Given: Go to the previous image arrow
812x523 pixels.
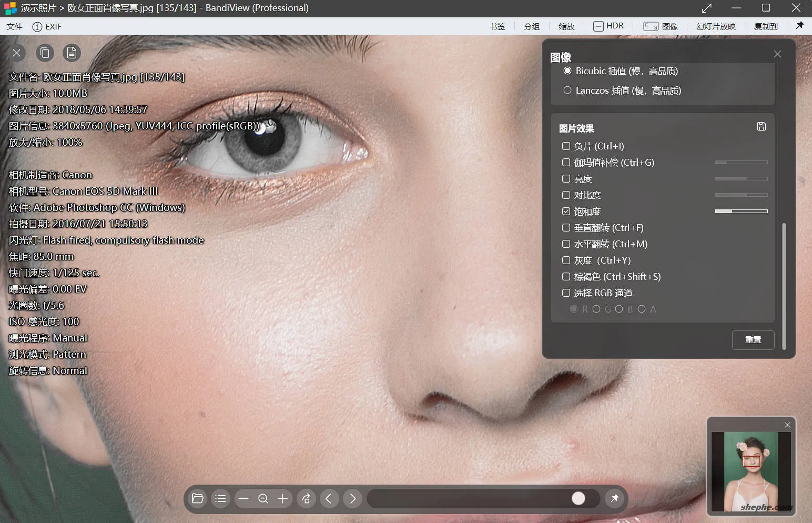Looking at the screenshot, I should tap(329, 498).
